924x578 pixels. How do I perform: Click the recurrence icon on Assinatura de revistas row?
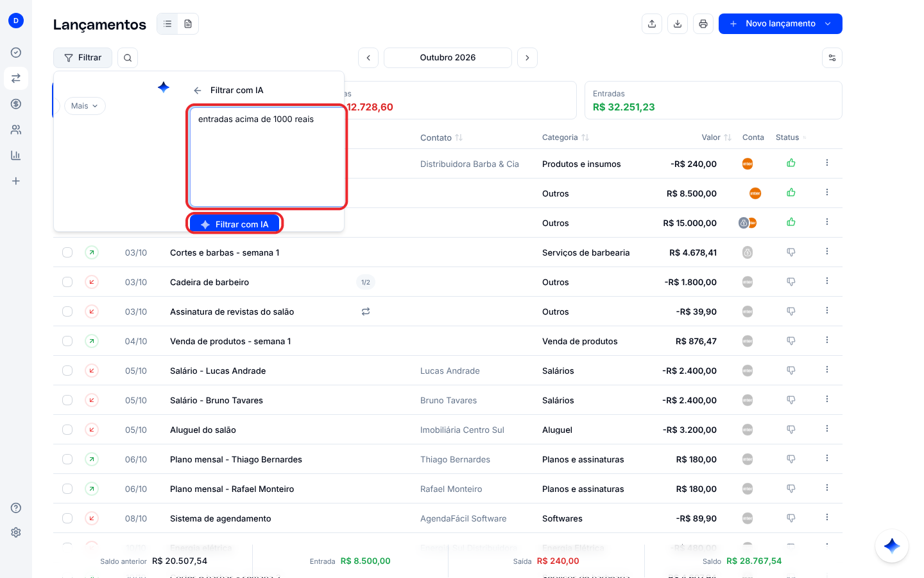point(366,311)
